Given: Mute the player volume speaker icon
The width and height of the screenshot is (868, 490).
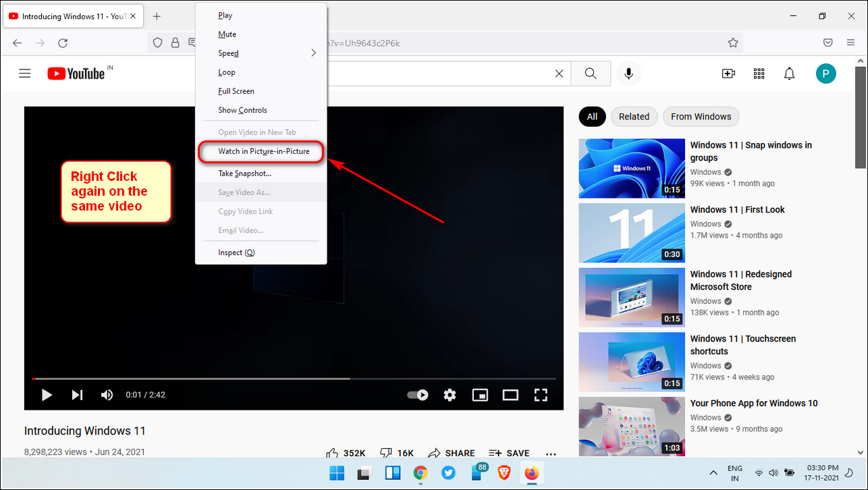Looking at the screenshot, I should [107, 395].
